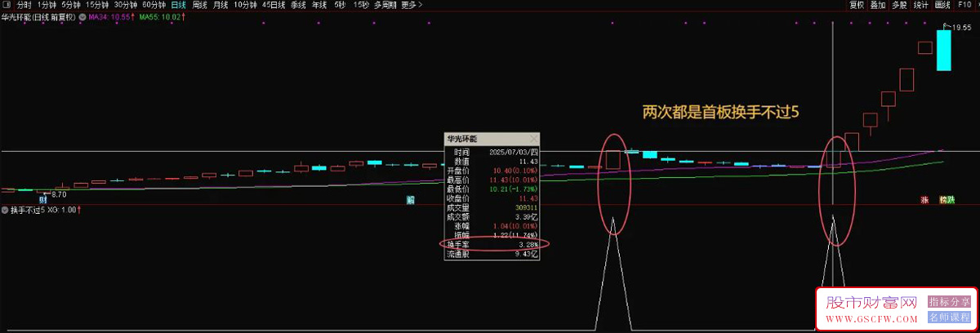Open the 复权 adjustment menu
Image resolution: width=980 pixels, height=333 pixels.
coord(857,5)
